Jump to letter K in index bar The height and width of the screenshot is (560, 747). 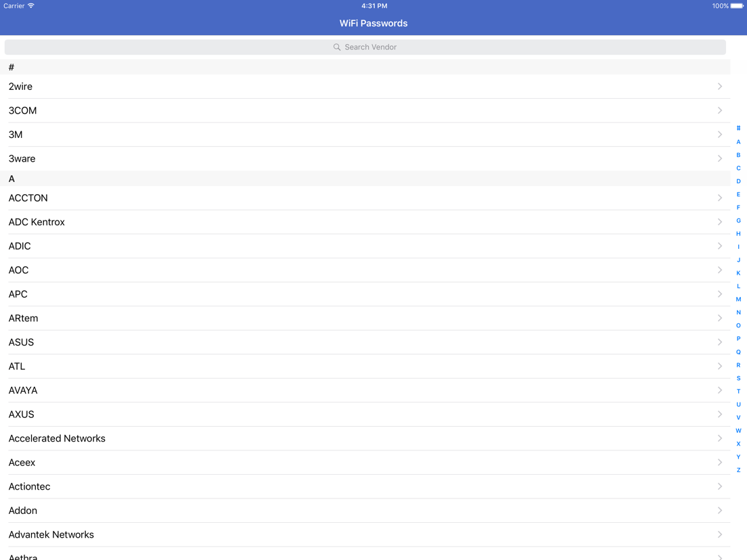click(x=738, y=273)
